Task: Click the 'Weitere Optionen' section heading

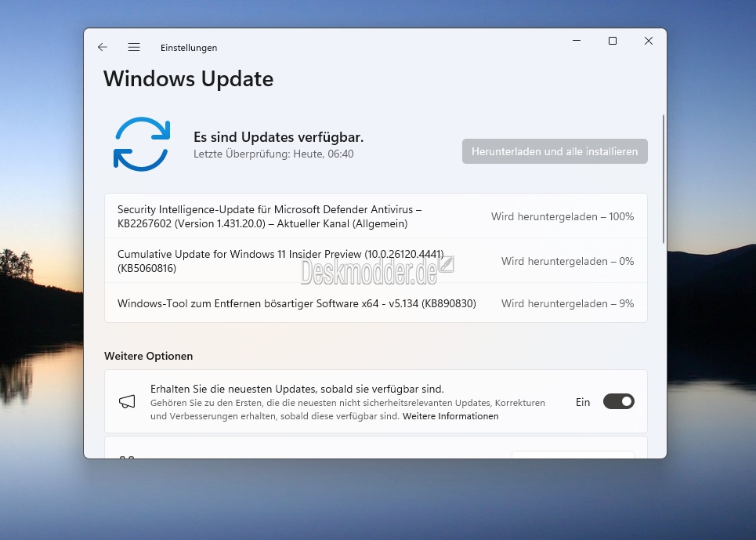Action: pyautogui.click(x=149, y=356)
